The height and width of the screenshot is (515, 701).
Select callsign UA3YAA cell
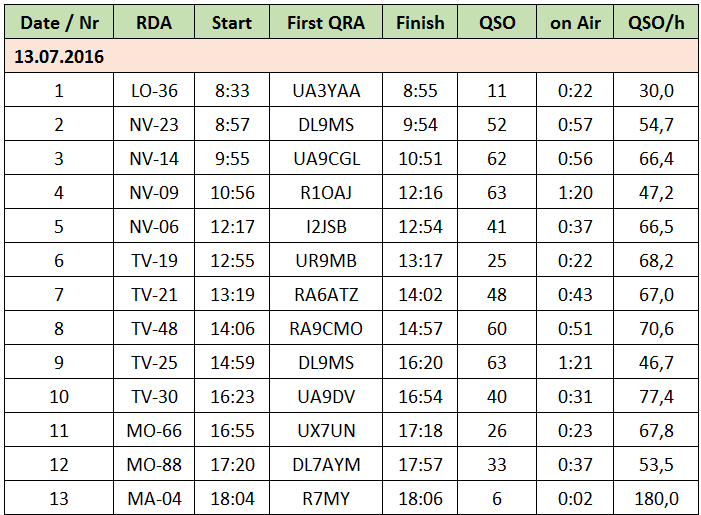(x=326, y=91)
